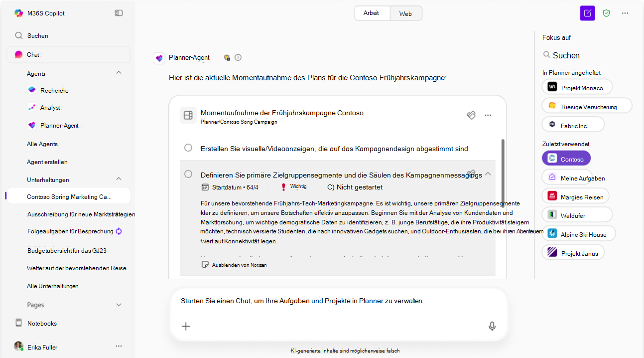
Task: Click the Notebooks icon
Action: tap(19, 323)
